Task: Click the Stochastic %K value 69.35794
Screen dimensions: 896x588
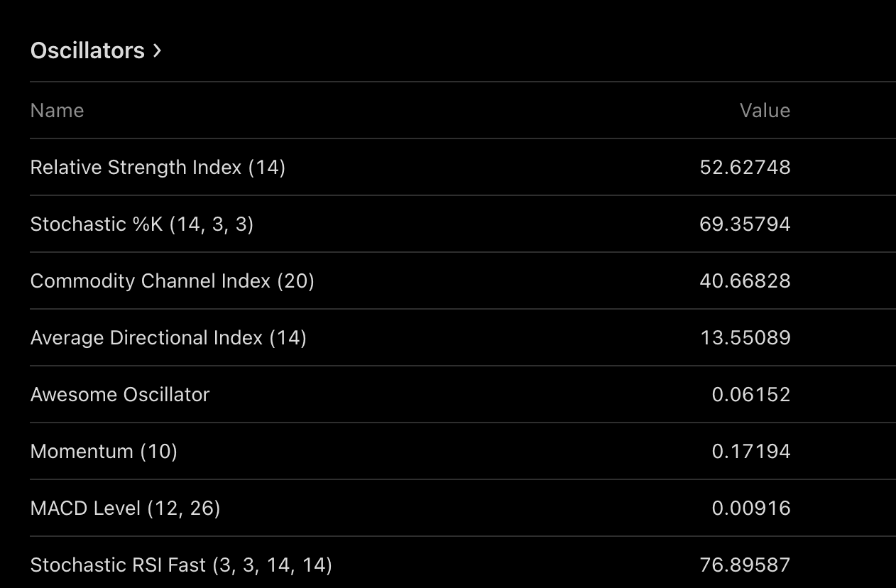Action: (745, 224)
